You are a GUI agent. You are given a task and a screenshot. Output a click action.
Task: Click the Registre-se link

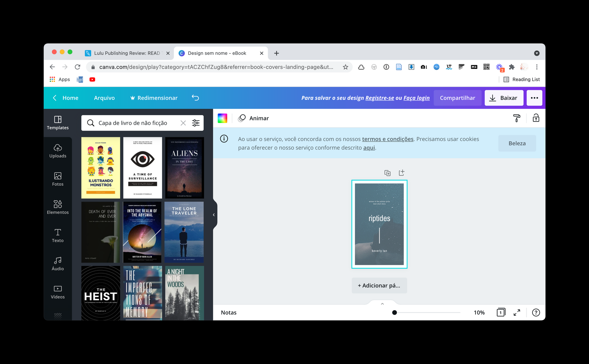coord(379,98)
